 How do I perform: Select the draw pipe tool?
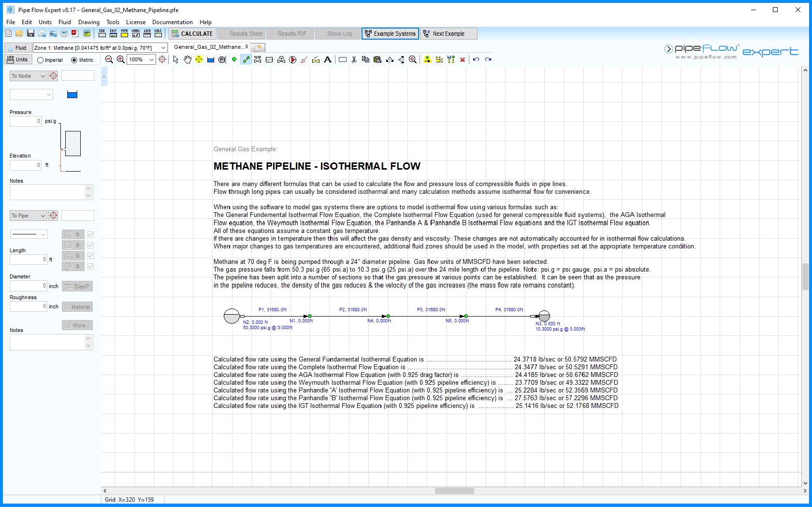[x=246, y=59]
